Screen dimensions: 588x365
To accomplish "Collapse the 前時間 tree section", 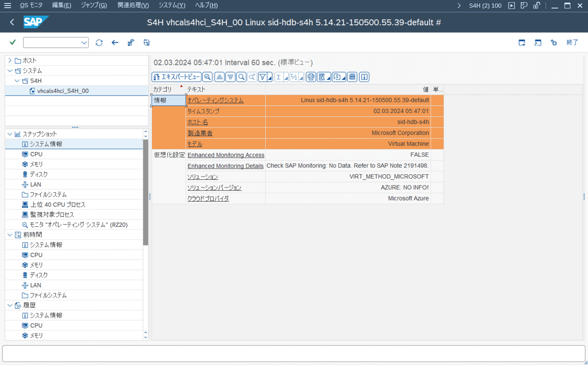I will click(10, 235).
